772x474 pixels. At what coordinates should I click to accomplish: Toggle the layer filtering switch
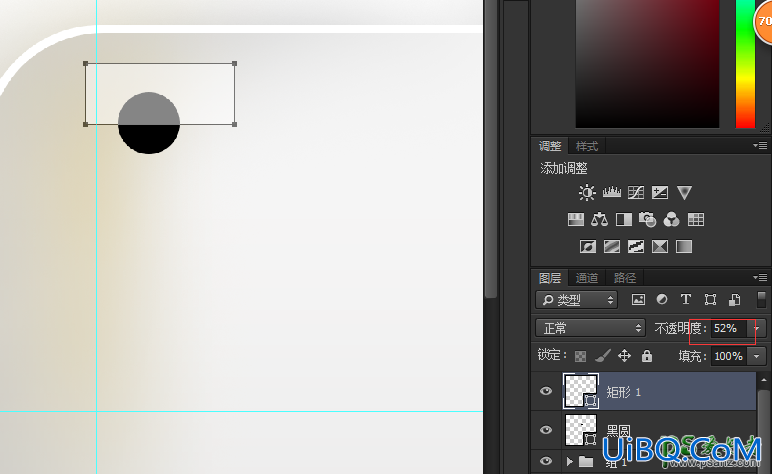point(761,299)
